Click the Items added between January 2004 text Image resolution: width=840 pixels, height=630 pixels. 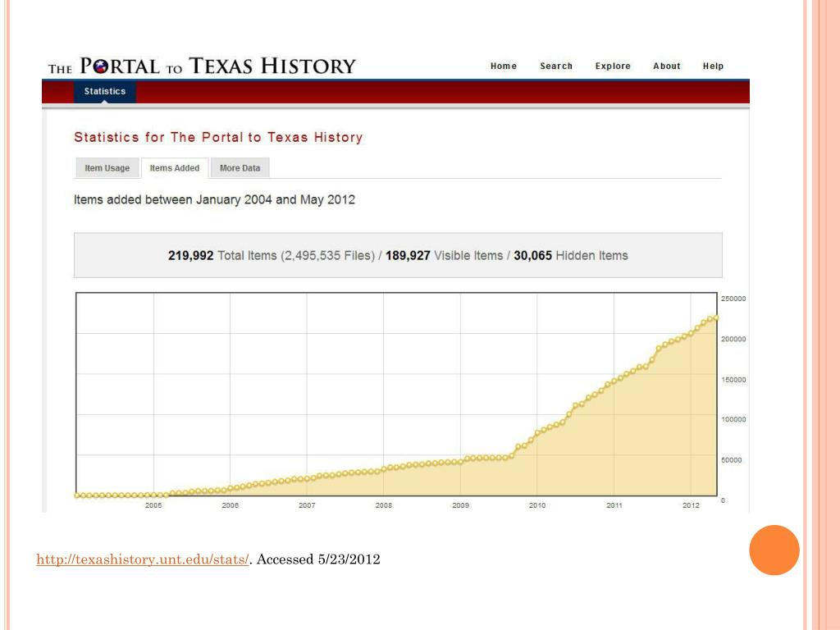(x=214, y=200)
